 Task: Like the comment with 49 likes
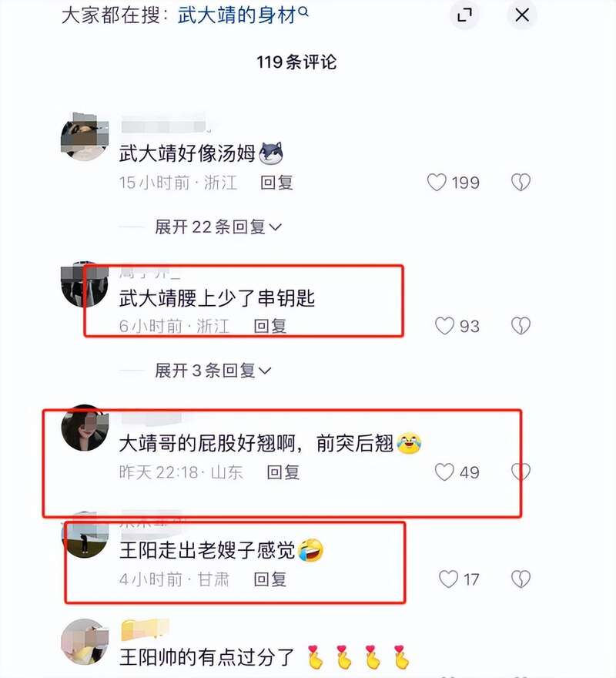tap(444, 472)
